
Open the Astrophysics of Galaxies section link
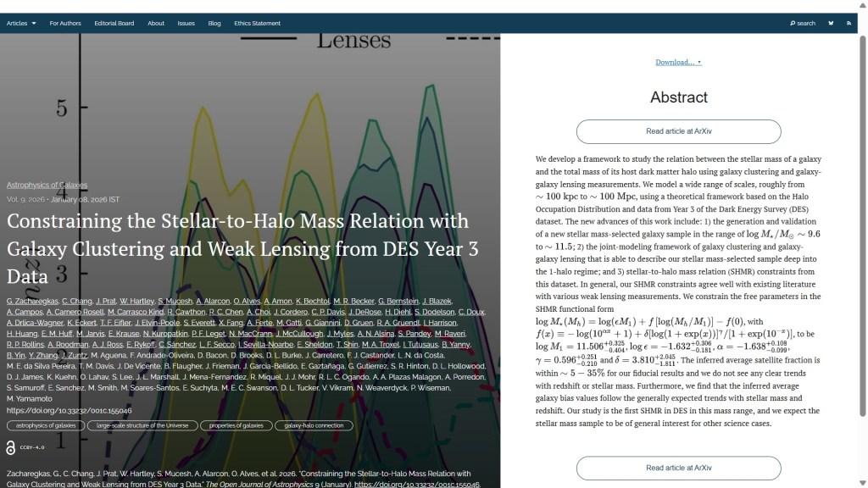pos(47,185)
